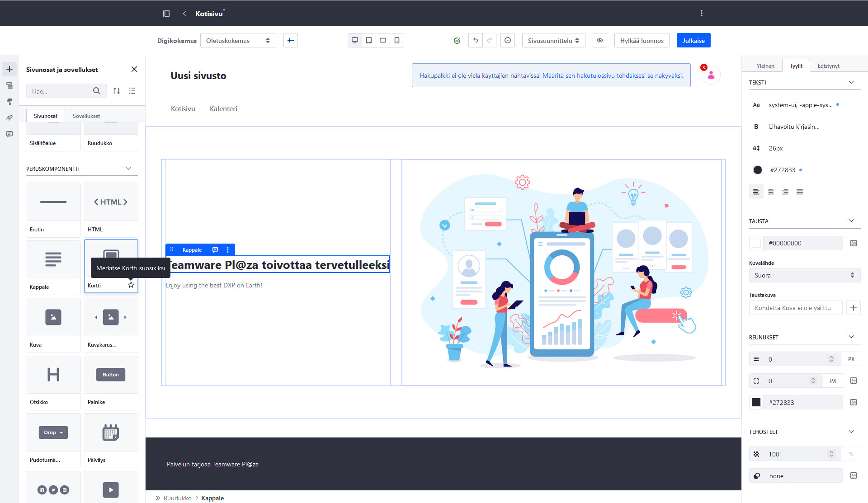Select the Sovellukset tab

[x=86, y=116]
